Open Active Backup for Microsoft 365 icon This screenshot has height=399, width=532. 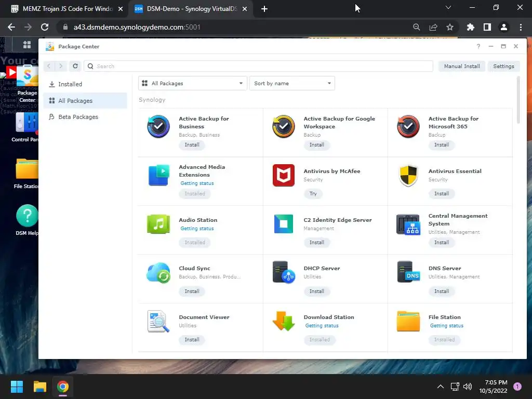408,127
